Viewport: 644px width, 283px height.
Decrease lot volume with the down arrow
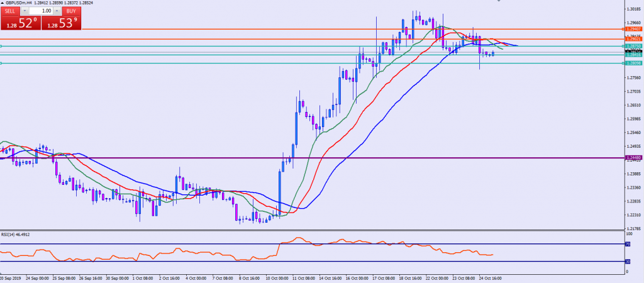pos(25,11)
